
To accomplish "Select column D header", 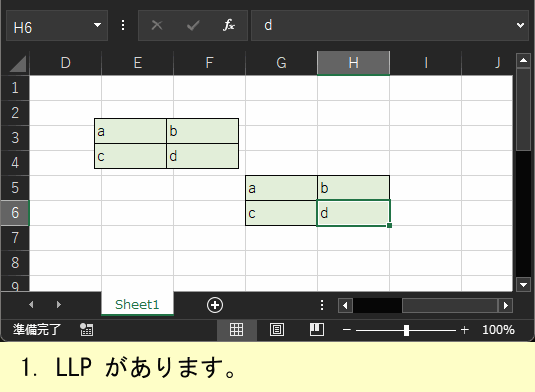I will [x=66, y=63].
